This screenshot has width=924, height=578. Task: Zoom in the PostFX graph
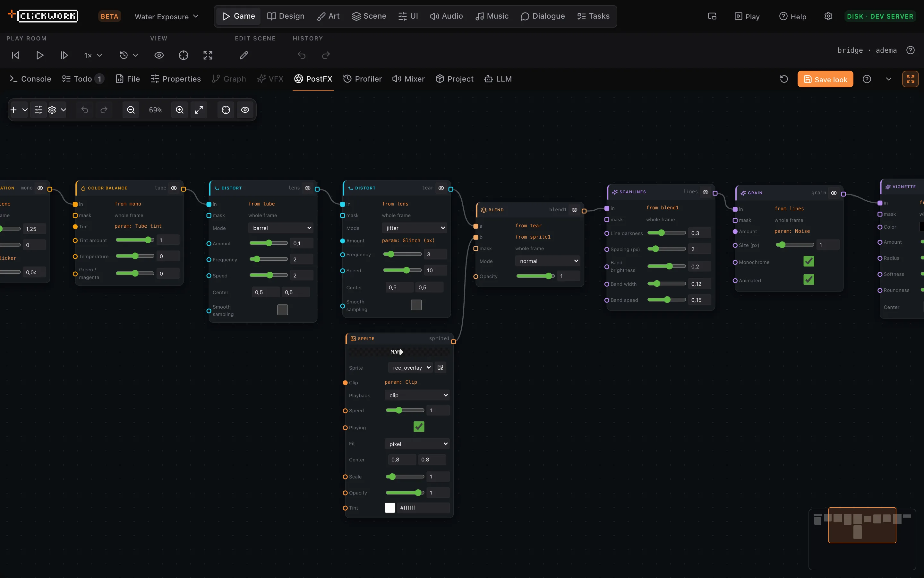pos(179,110)
